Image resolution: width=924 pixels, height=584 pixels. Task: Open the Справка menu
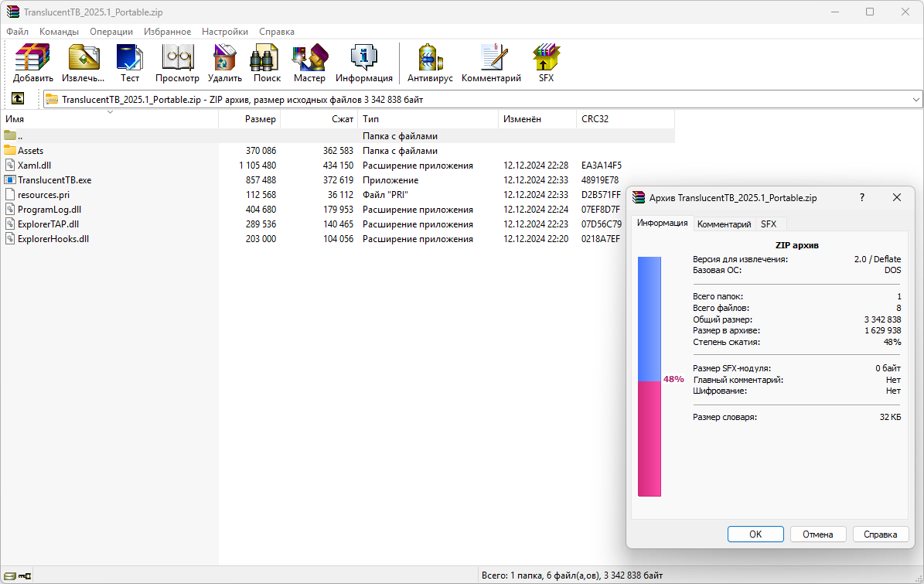pyautogui.click(x=276, y=31)
